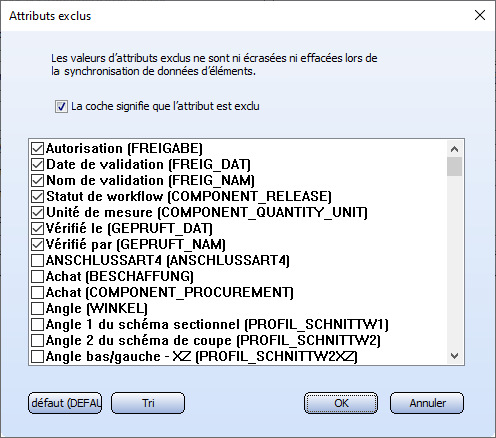Image resolution: width=496 pixels, height=438 pixels.
Task: Click Annuler to cancel dialog
Action: click(x=427, y=403)
